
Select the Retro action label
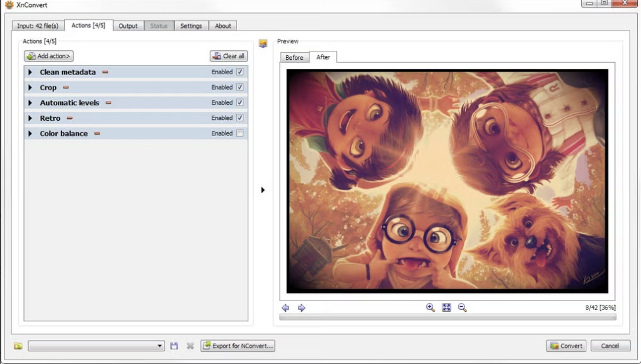50,118
